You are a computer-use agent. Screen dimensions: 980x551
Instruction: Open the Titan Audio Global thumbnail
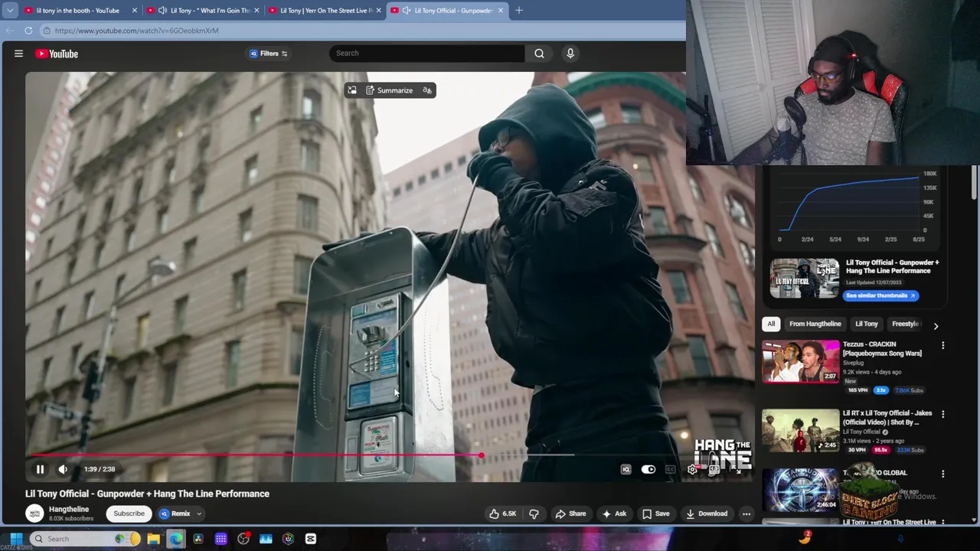(x=800, y=490)
